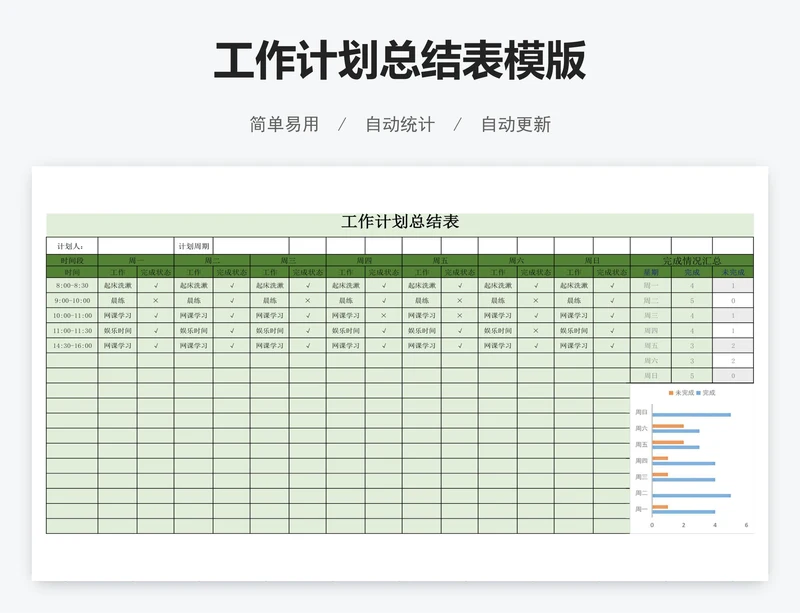Click the empty input cell beside 计划人
The image size is (800, 613).
[x=136, y=246]
